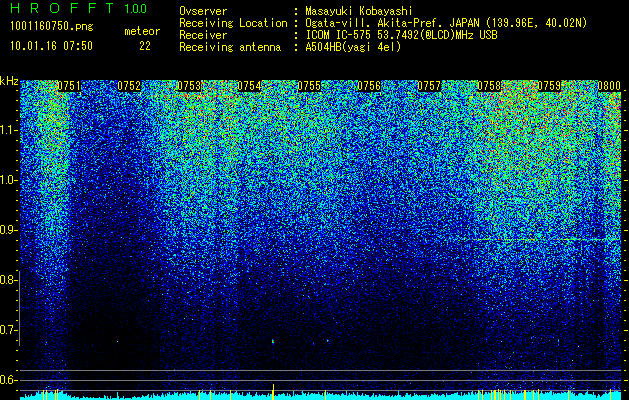This screenshot has height=400, width=629.
Task: Click the file name 1001160750.png
Action: [x=52, y=27]
